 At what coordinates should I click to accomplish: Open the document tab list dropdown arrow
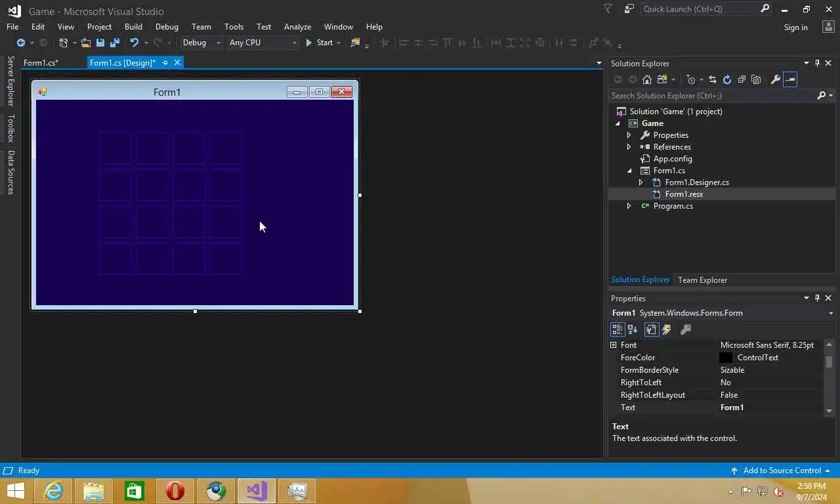point(598,64)
